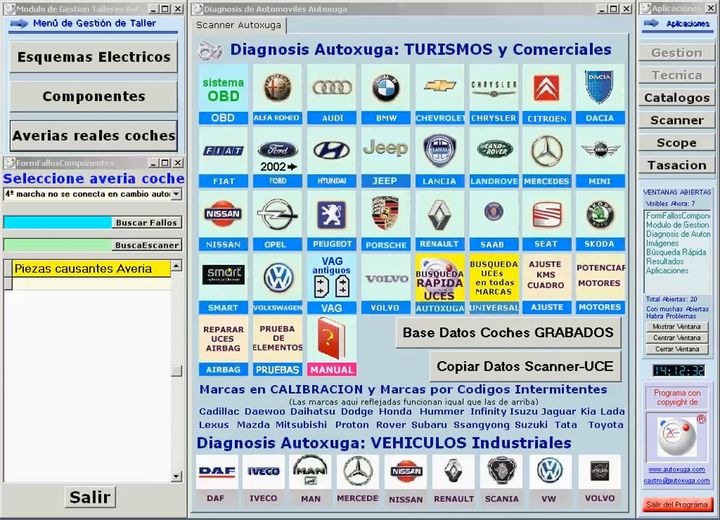This screenshot has width=720, height=520.
Task: Open the Potenciar Motores tile
Action: (600, 277)
